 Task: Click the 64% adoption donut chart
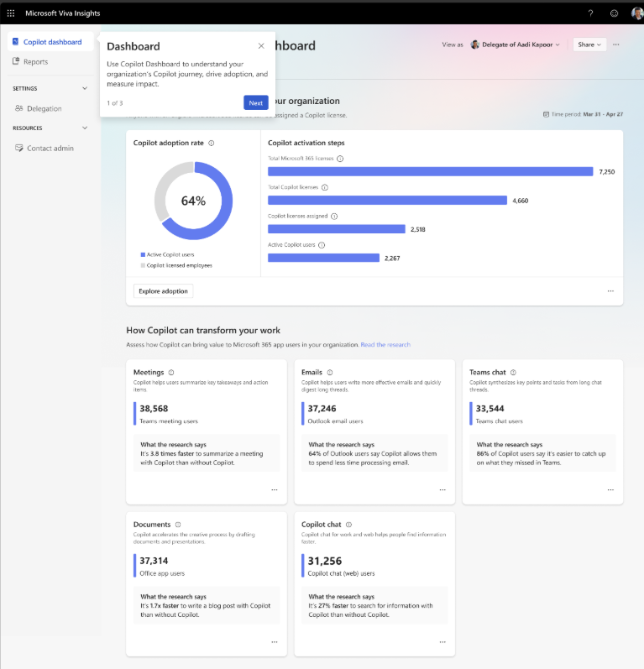pos(193,201)
